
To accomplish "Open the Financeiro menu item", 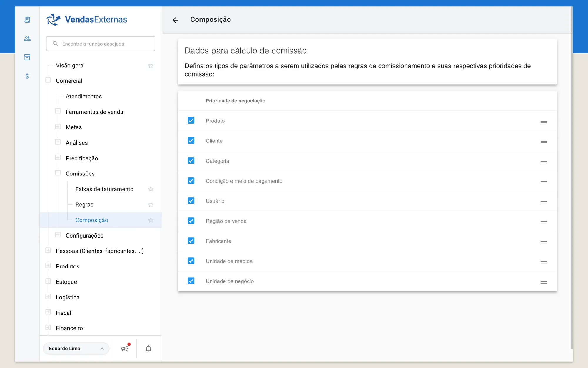I will pyautogui.click(x=69, y=328).
